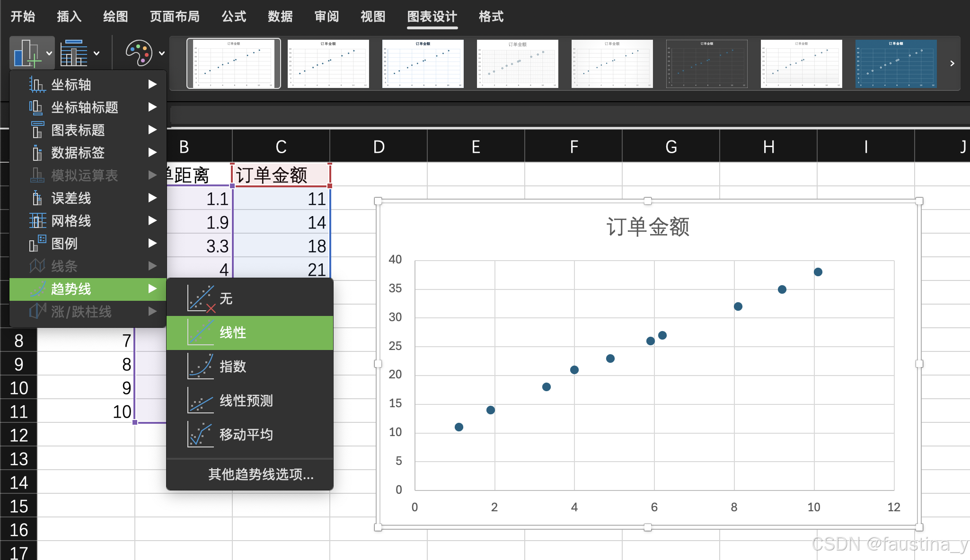
Task: Click the Add Chart Element icon
Action: [27, 53]
